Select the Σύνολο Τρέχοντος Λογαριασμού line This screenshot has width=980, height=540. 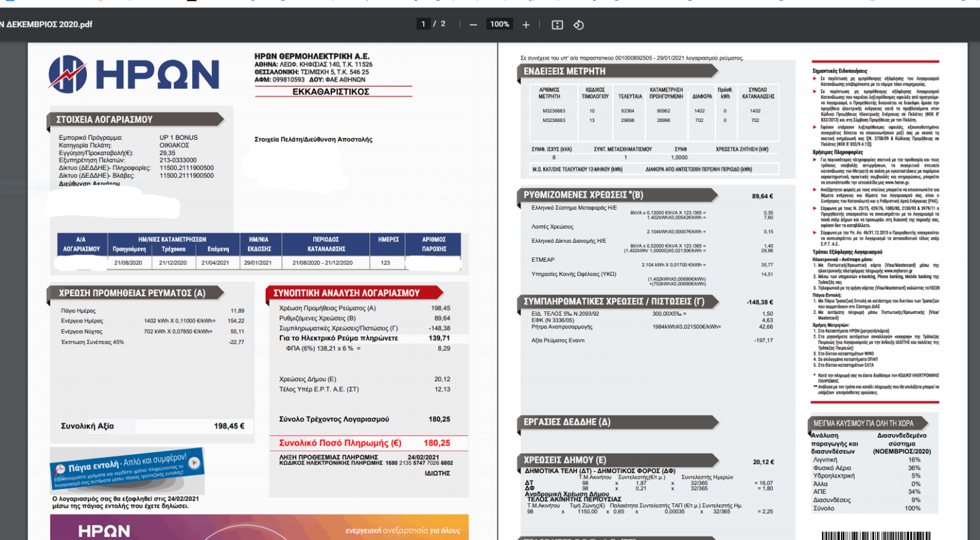364,419
